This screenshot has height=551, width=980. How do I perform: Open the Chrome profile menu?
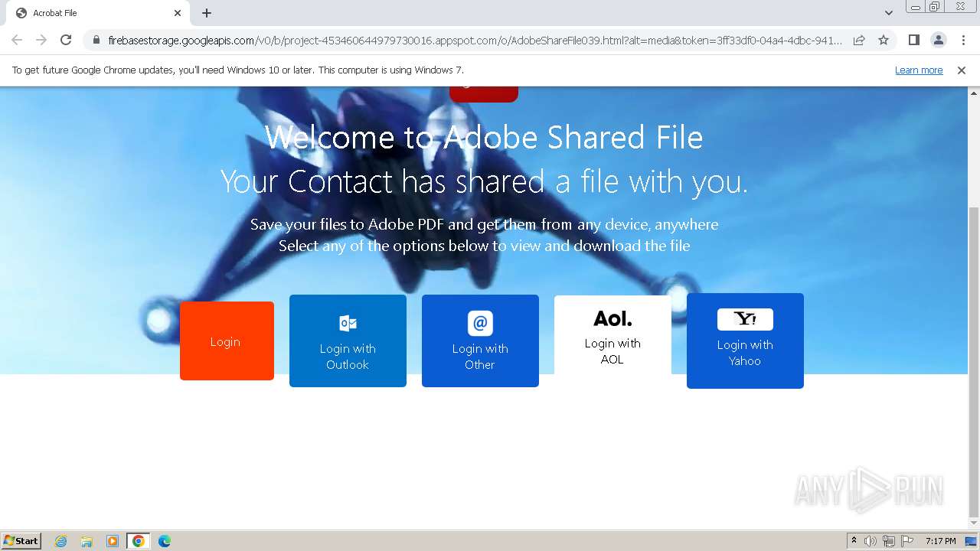[x=938, y=40]
